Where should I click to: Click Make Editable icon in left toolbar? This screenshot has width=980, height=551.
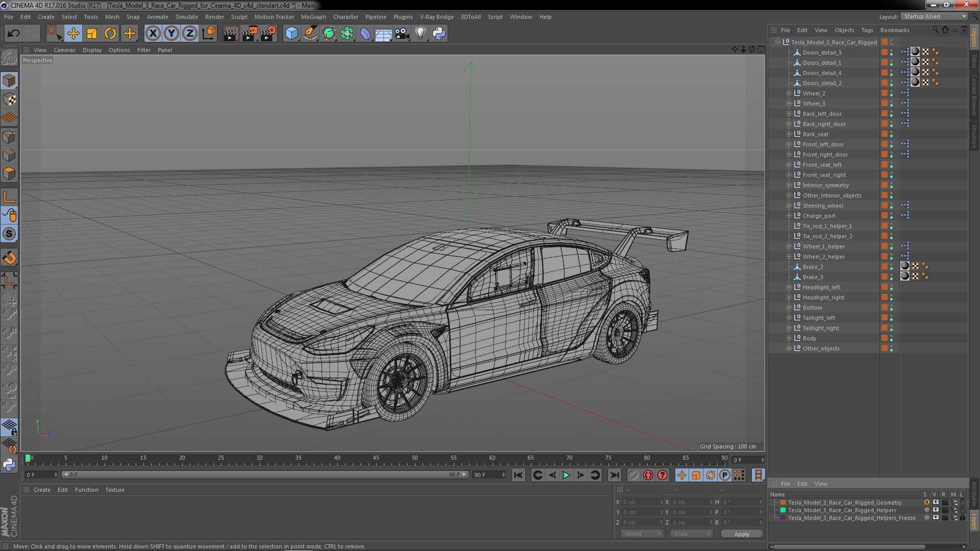click(9, 57)
